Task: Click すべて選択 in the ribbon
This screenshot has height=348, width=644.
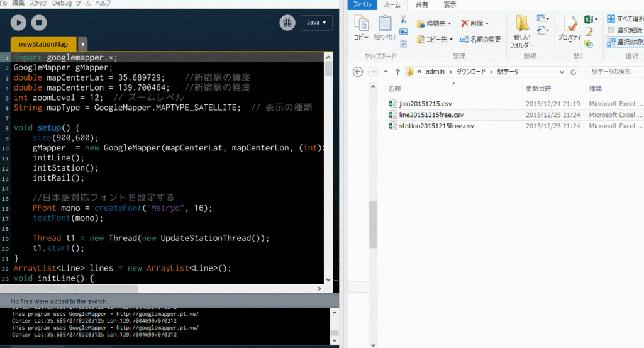Action: coord(625,19)
